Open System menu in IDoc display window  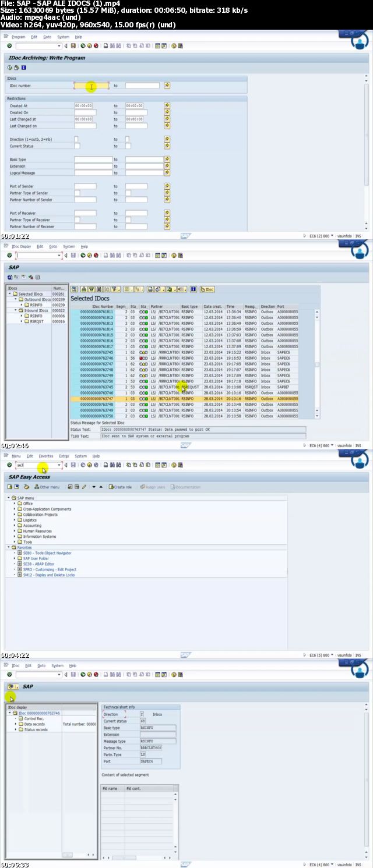(x=57, y=665)
